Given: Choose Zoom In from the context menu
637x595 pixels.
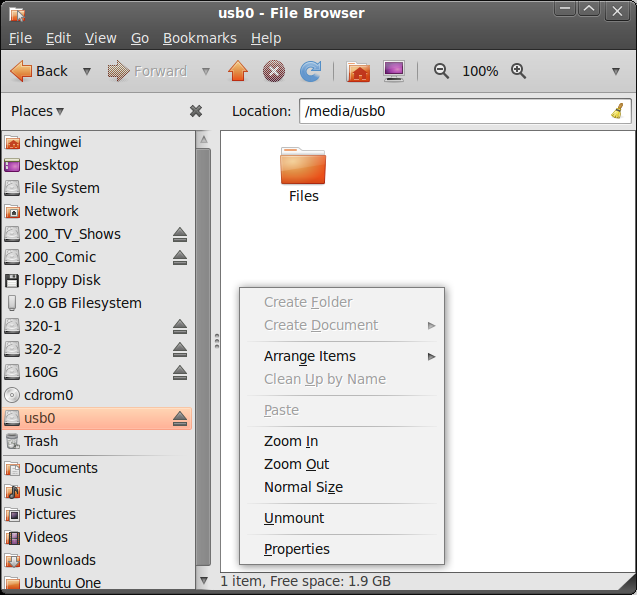Looking at the screenshot, I should click(342, 441).
